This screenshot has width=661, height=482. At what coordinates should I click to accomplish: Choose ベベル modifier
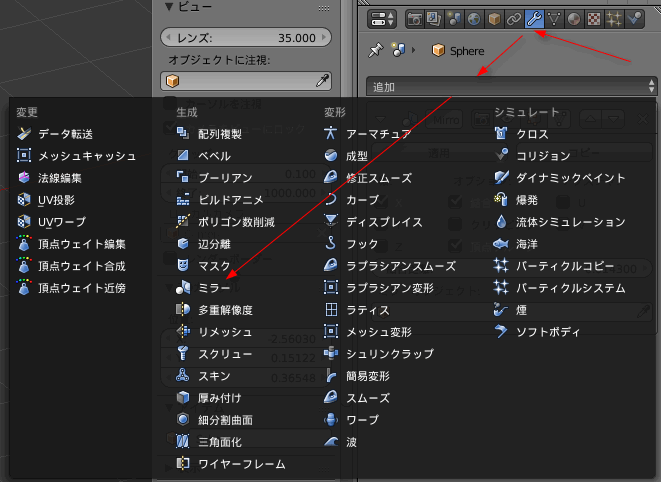point(204,156)
